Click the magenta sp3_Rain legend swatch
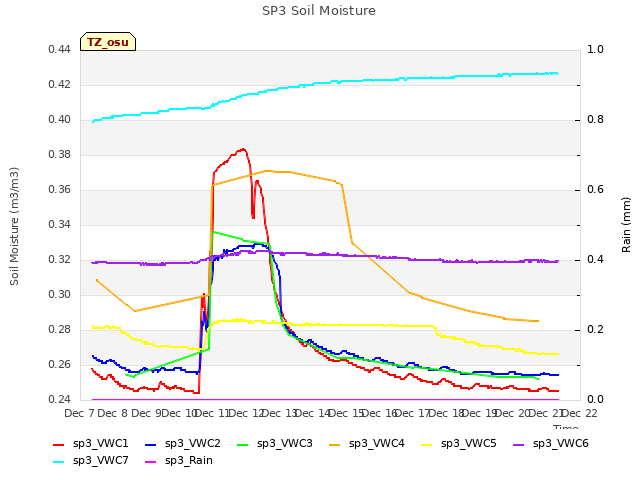The image size is (640, 480). (x=151, y=462)
